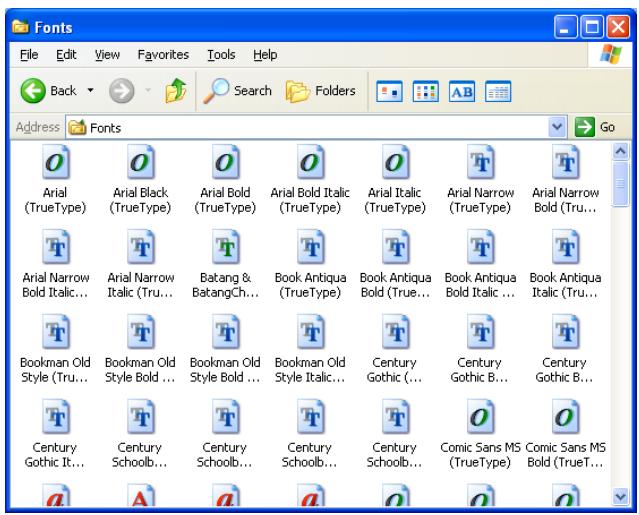The width and height of the screenshot is (639, 515).
Task: Select the Arial Narrow Italic font icon
Action: click(x=141, y=247)
